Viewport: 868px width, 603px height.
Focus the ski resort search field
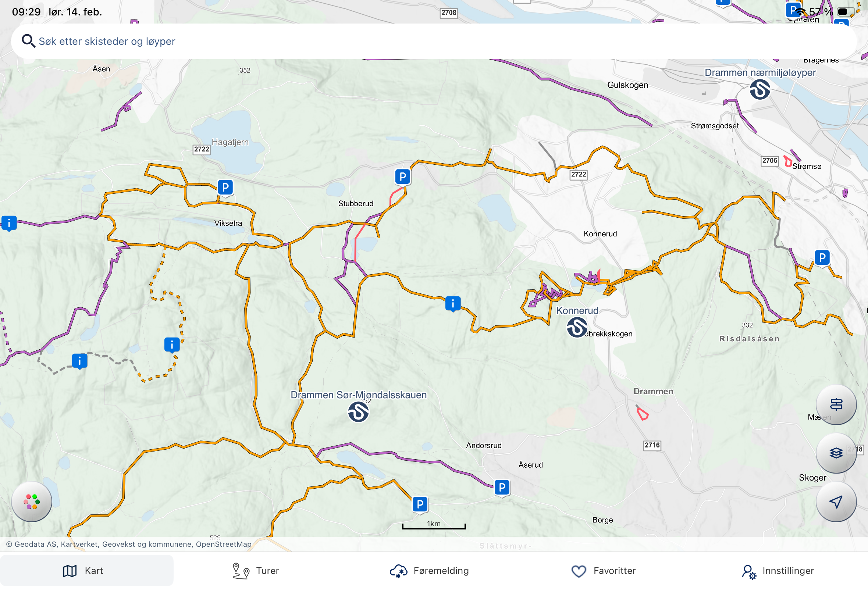[x=434, y=41]
